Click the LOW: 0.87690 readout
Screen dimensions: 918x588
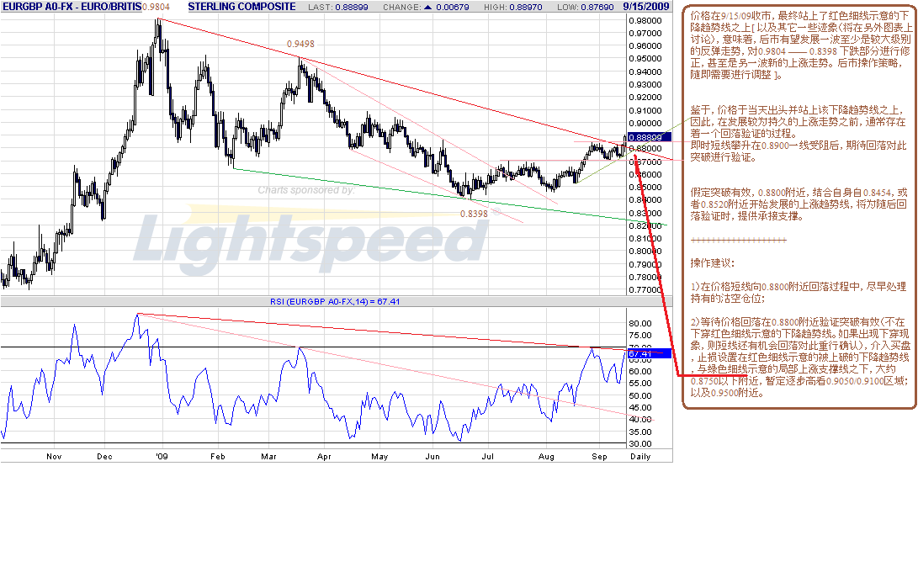tap(586, 8)
